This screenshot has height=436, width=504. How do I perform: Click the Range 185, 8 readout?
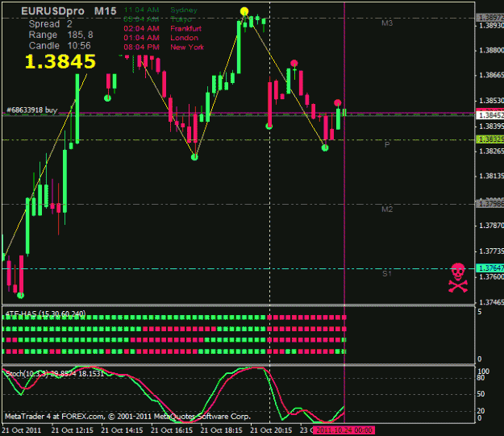(60, 35)
